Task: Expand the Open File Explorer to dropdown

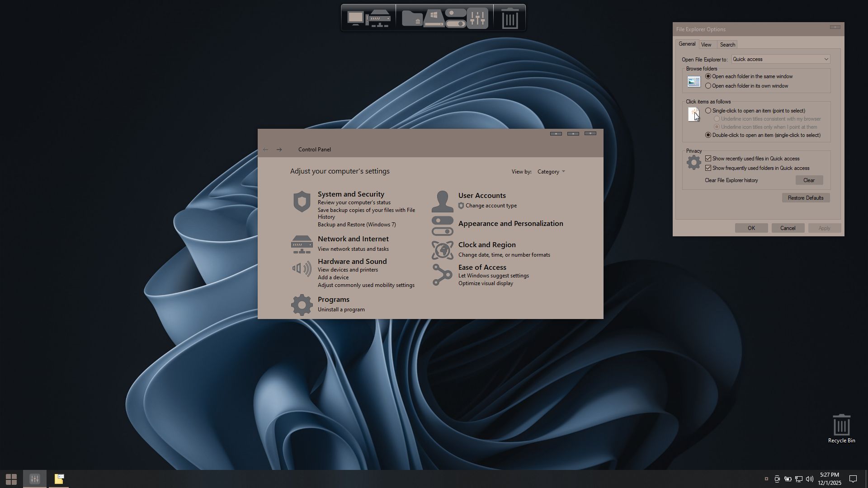Action: click(780, 59)
